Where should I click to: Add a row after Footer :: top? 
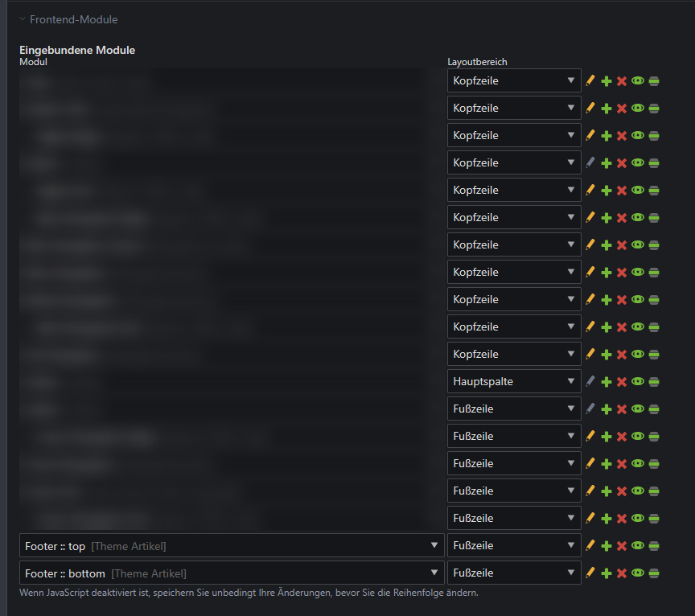tap(606, 545)
